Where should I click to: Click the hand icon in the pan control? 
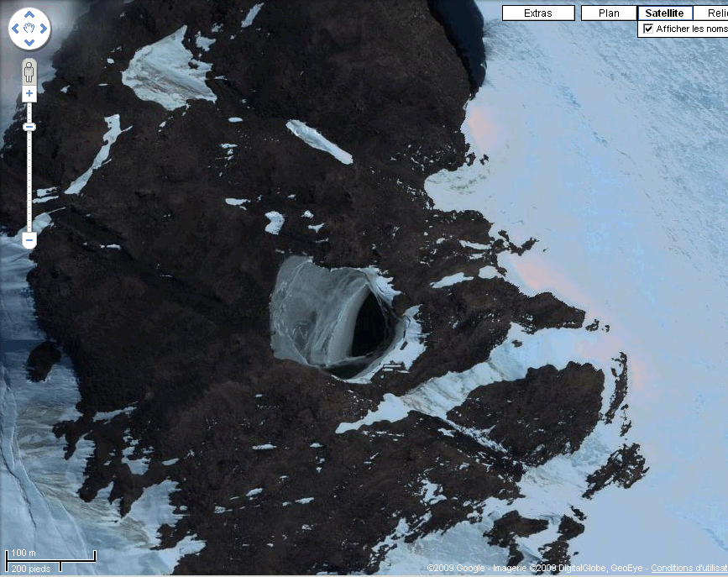tap(29, 29)
